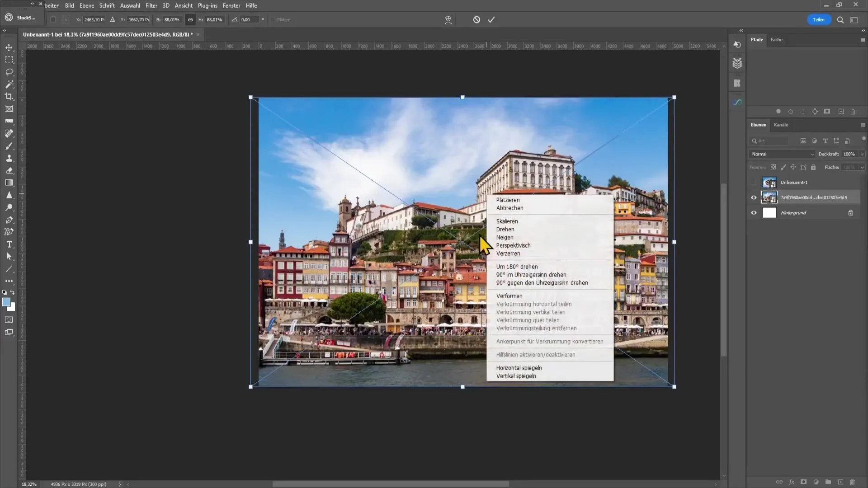Click the Paths panel tab
The height and width of the screenshot is (488, 868).
758,39
